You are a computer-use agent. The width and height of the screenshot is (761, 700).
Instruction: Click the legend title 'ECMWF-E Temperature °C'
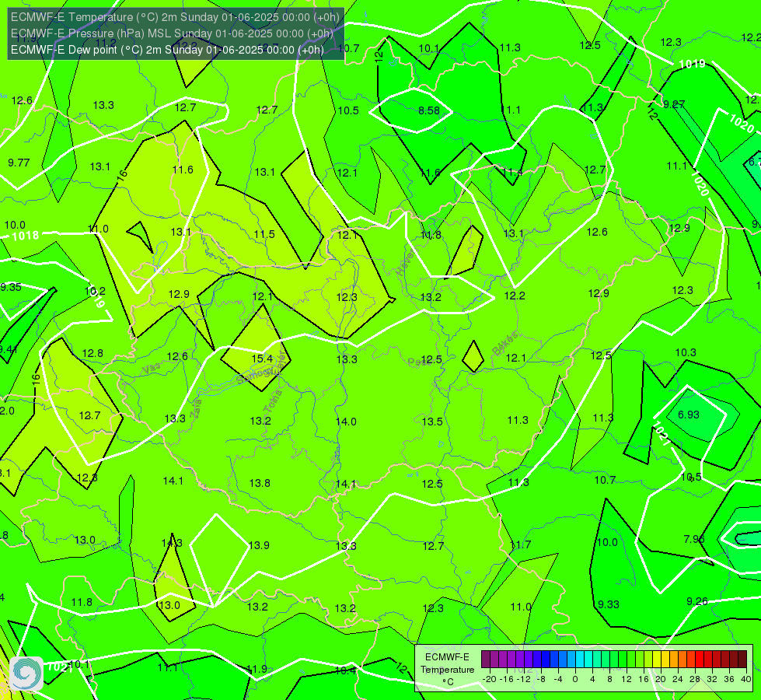pyautogui.click(x=447, y=670)
